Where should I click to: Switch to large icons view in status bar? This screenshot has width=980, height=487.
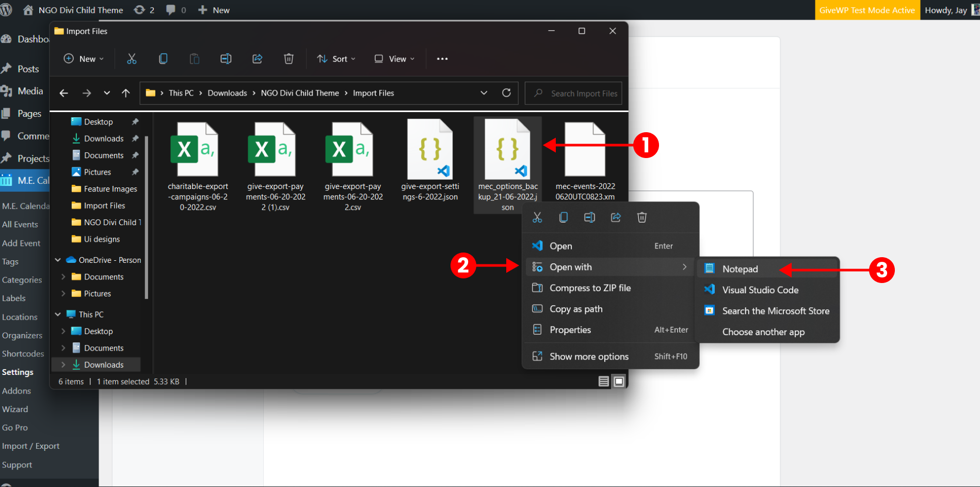(619, 382)
